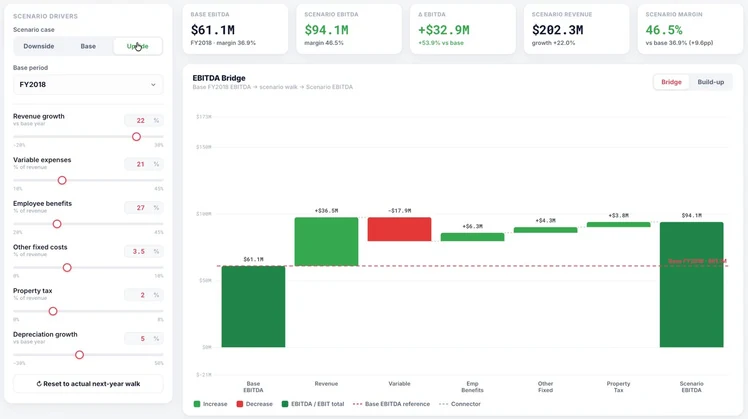
Task: Click the +53.9% vs base text
Action: click(x=441, y=43)
